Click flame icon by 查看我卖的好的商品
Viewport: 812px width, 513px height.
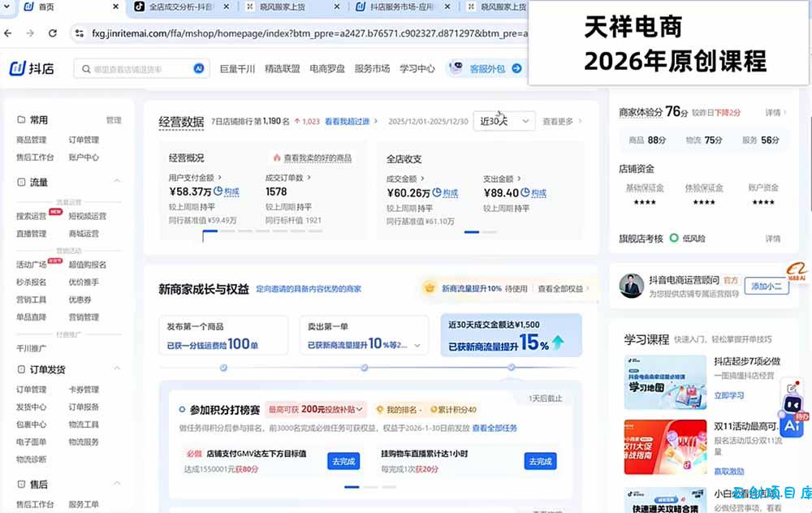tap(277, 158)
